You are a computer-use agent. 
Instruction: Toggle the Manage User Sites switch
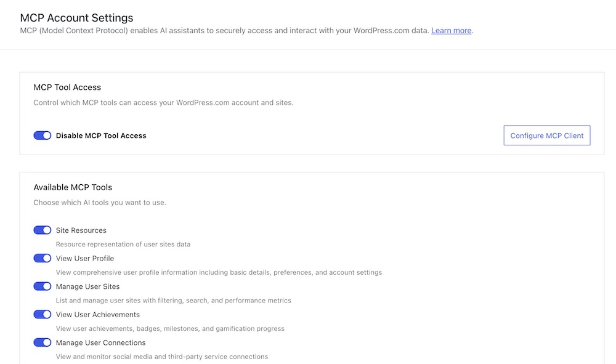tap(43, 286)
